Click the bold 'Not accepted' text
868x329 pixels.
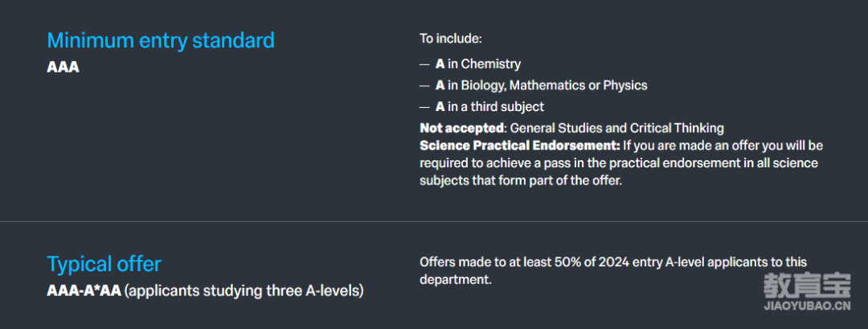point(461,128)
